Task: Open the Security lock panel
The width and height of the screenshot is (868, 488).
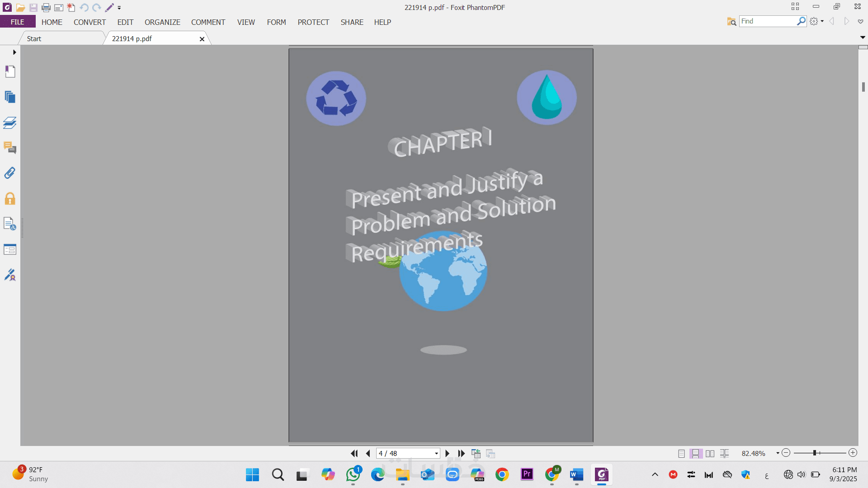Action: 10,199
